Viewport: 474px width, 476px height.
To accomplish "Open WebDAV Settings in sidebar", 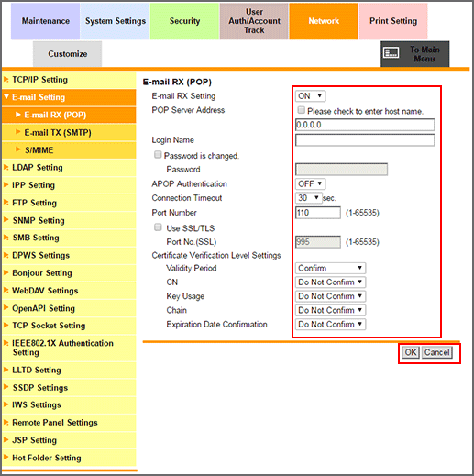I will 69,291.
